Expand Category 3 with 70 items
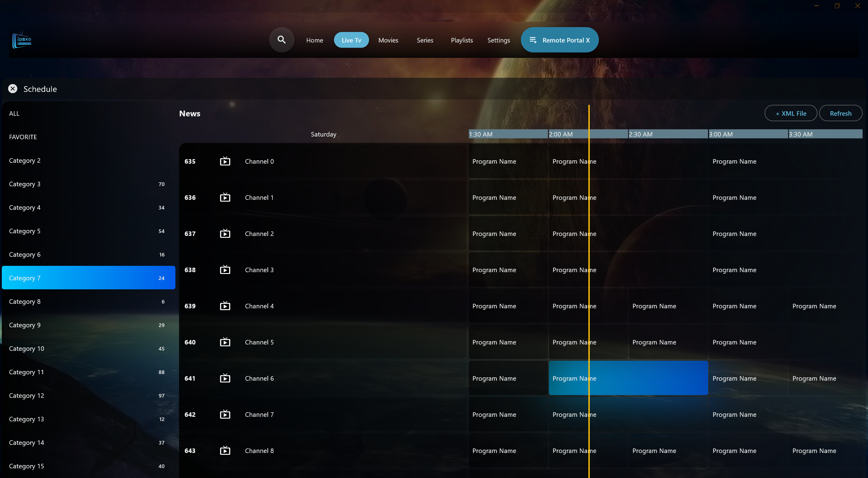The height and width of the screenshot is (478, 868). point(88,183)
